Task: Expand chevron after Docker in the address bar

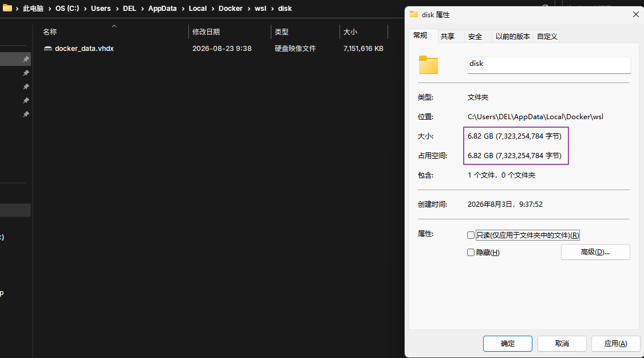Action: 249,8
